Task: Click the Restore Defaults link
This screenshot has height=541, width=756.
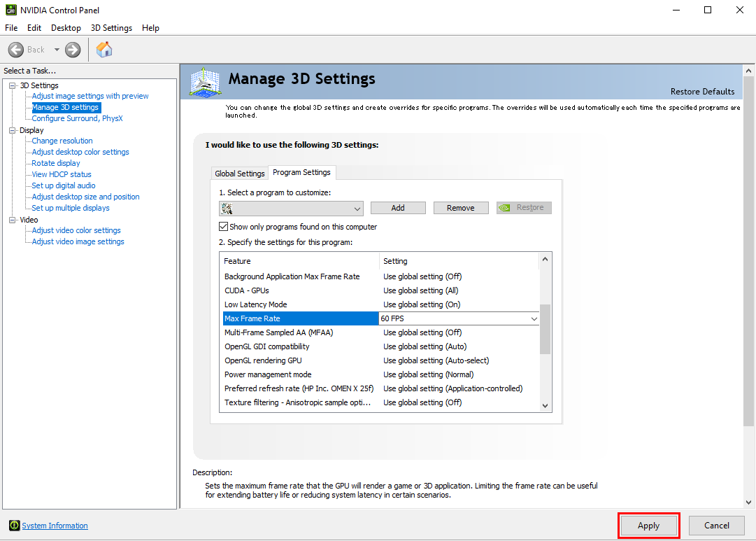Action: click(702, 92)
